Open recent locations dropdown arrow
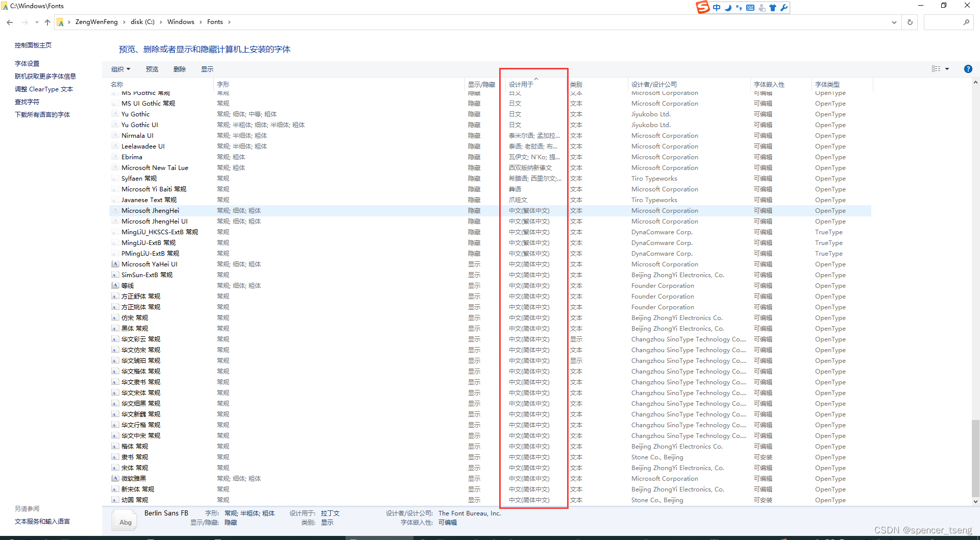This screenshot has width=980, height=540. pos(37,22)
